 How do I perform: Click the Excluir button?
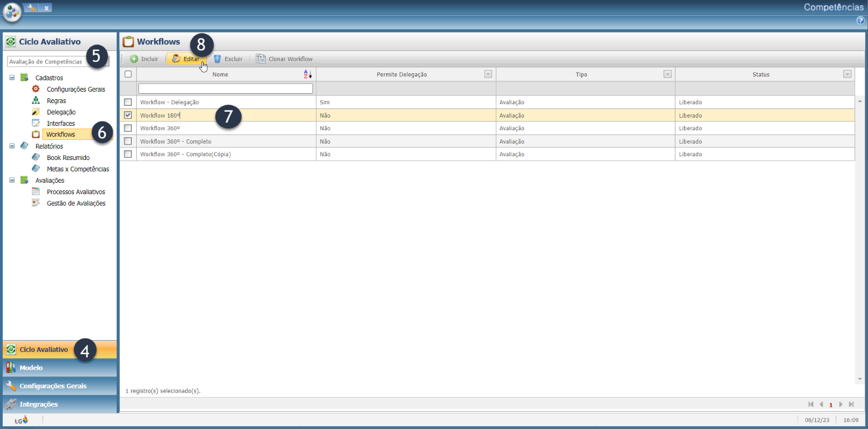(x=228, y=59)
